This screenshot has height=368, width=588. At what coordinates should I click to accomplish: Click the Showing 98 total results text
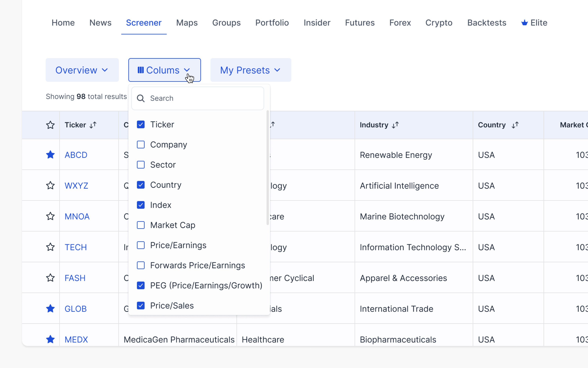coord(86,96)
